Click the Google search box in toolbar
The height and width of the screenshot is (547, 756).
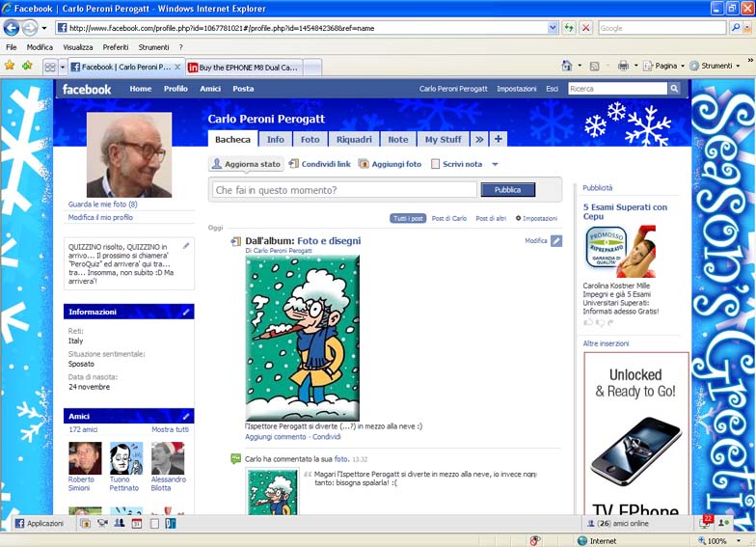click(x=661, y=28)
